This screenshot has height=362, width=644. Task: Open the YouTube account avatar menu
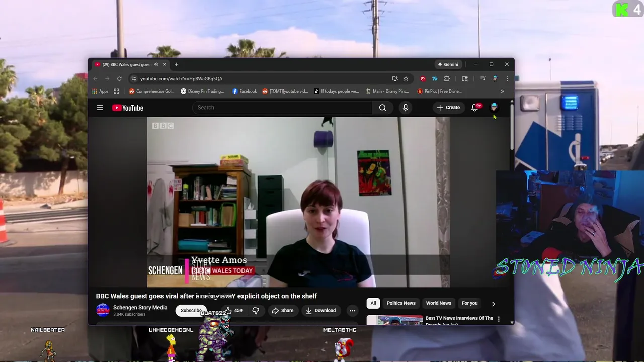[x=494, y=107]
